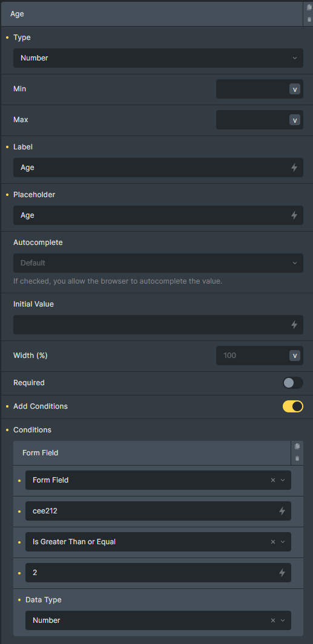
Task: Click variable 'v' button in Min field
Action: (294, 89)
